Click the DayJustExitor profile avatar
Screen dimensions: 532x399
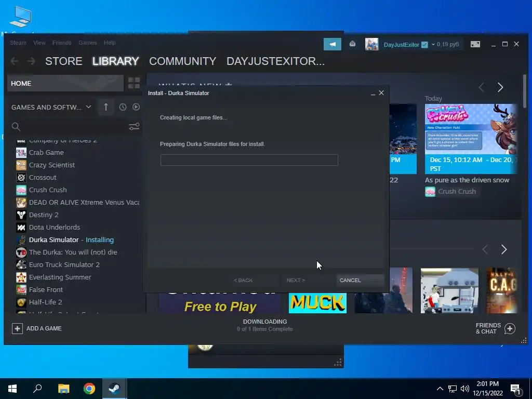click(x=371, y=44)
